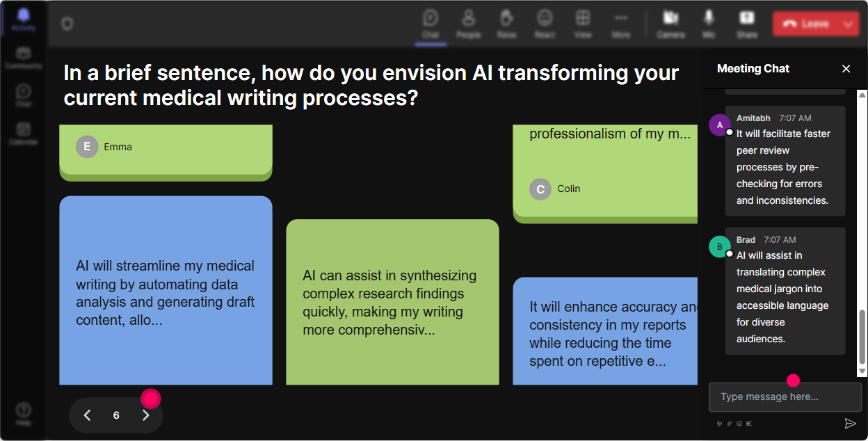Toggle the Camera on or off
Viewport: 868px width, 441px height.
(670, 24)
